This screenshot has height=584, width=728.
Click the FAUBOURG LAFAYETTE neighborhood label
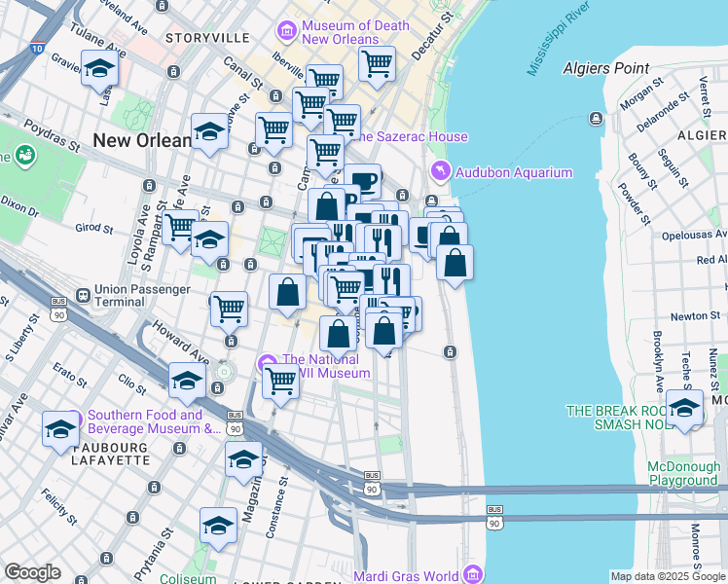111,454
